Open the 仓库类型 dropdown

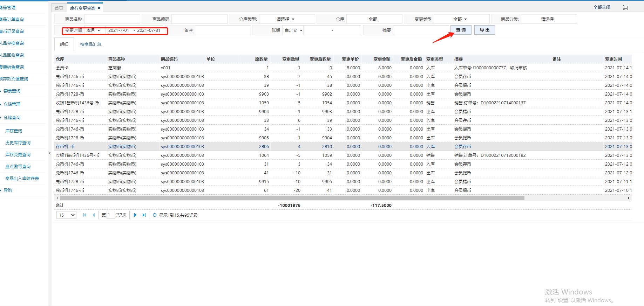(287, 19)
